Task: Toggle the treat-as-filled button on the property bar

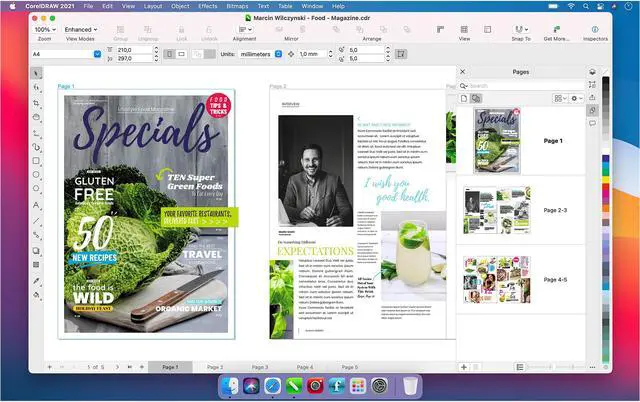Action: 401,54
